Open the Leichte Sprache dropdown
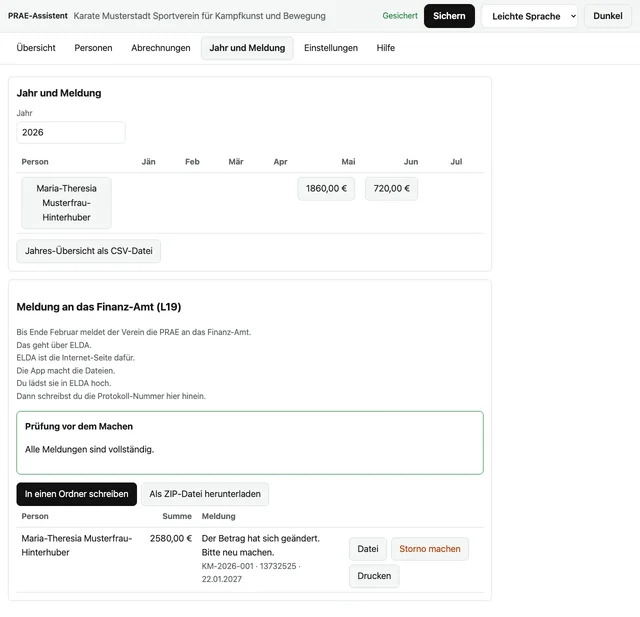This screenshot has height=617, width=640. 529,16
